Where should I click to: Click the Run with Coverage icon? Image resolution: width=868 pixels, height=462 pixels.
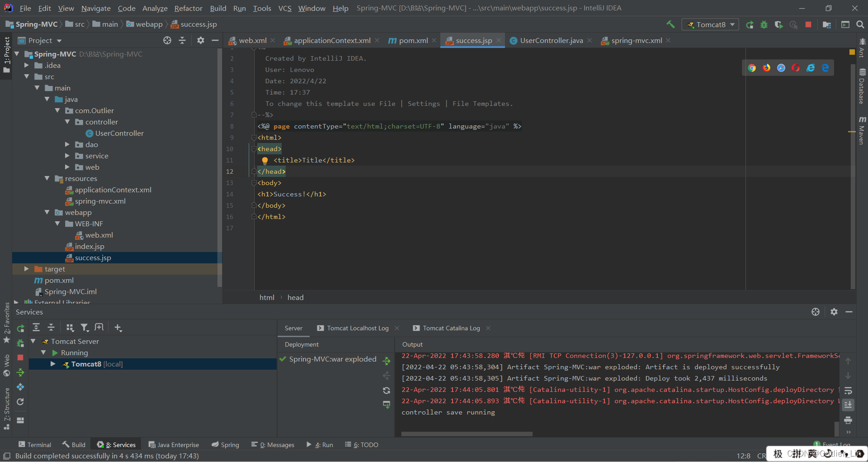778,25
